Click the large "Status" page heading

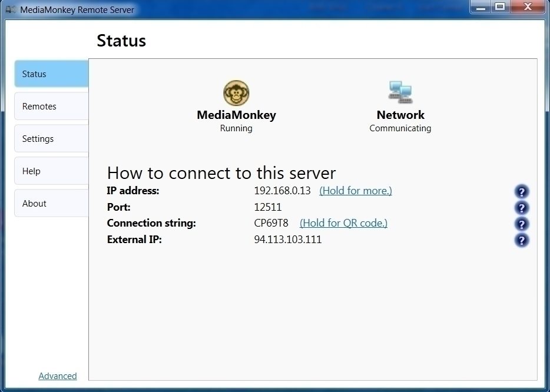click(x=121, y=41)
